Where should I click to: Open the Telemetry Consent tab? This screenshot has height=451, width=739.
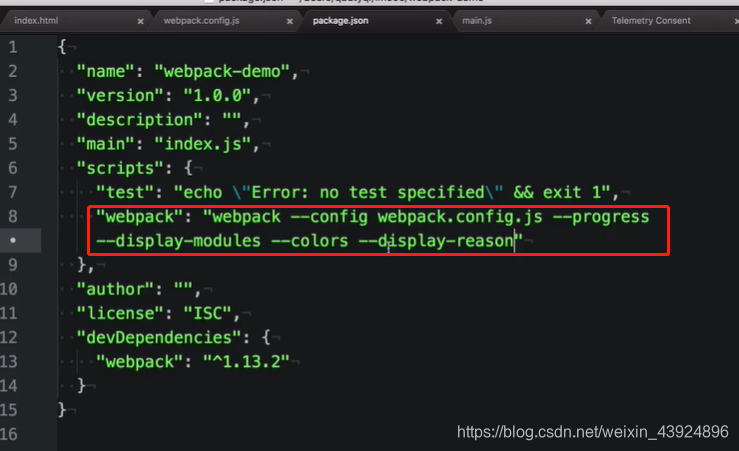pyautogui.click(x=651, y=21)
